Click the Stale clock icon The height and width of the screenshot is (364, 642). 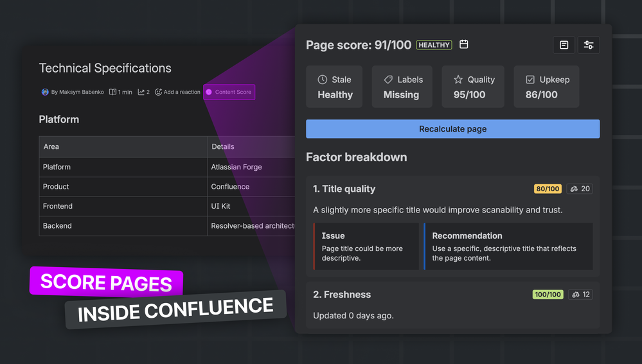pyautogui.click(x=323, y=80)
